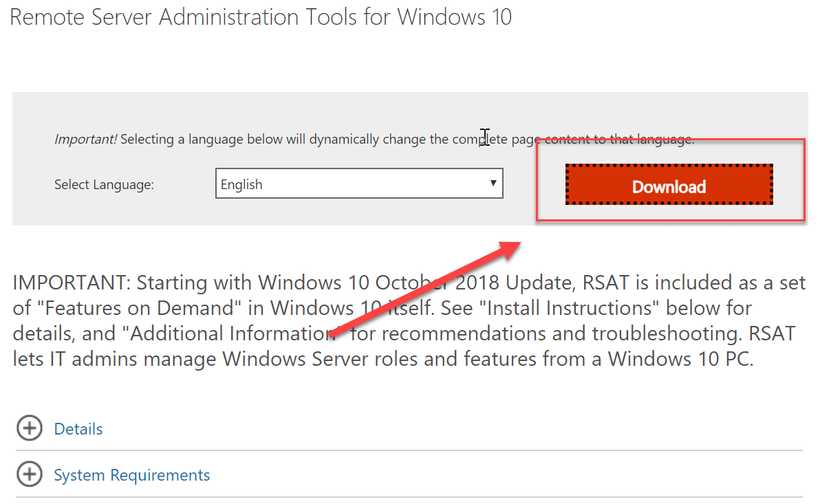Expand the Details section plus icon

point(30,428)
